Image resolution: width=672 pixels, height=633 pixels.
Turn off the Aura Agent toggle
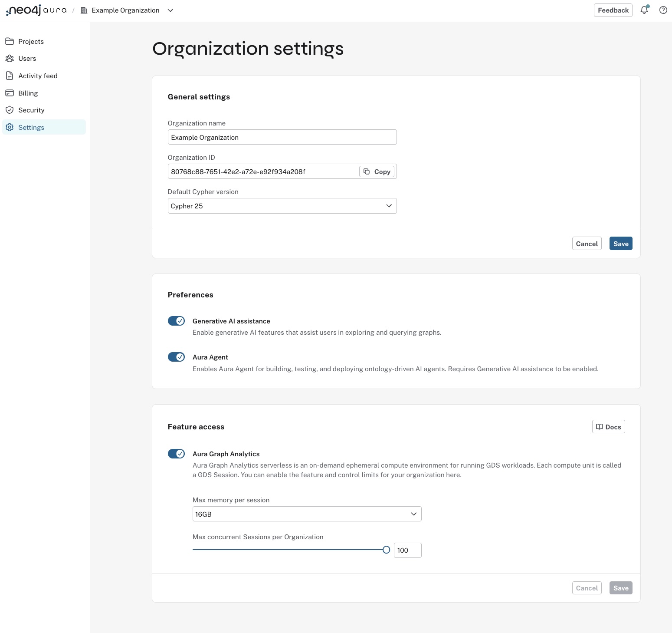176,357
